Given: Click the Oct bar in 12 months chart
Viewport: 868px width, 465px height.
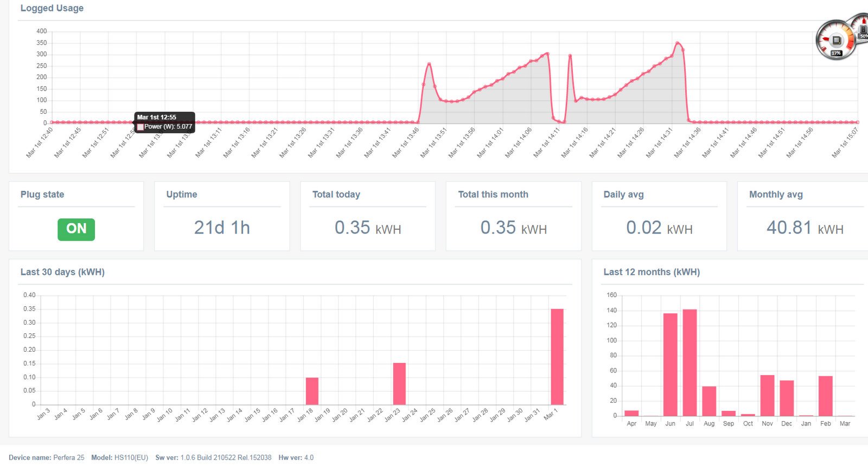Looking at the screenshot, I should click(x=748, y=415).
